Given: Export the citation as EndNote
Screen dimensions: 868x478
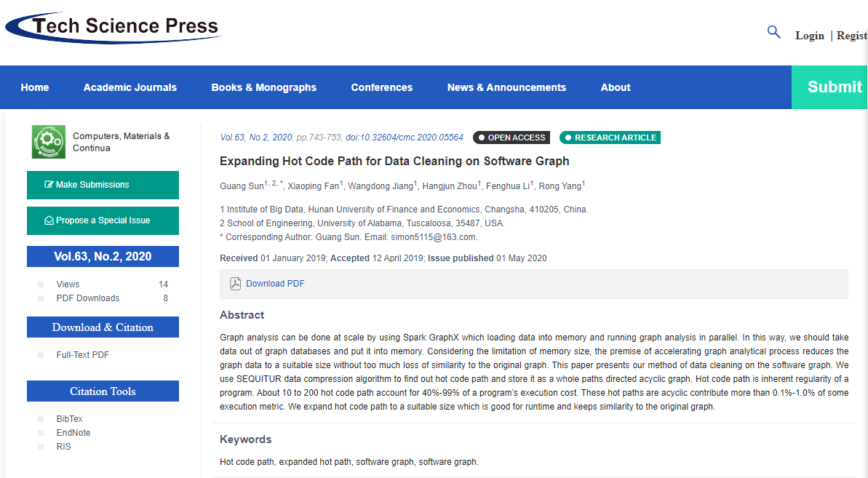Looking at the screenshot, I should [x=73, y=433].
